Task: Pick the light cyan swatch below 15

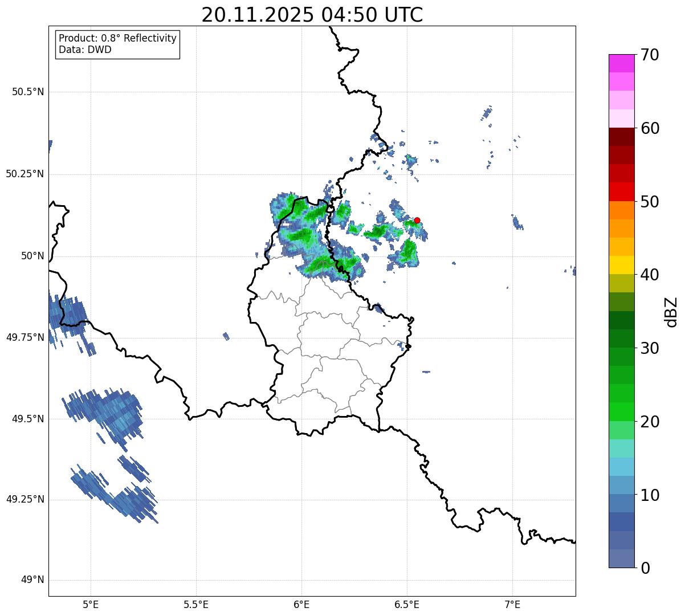Action: tap(621, 467)
